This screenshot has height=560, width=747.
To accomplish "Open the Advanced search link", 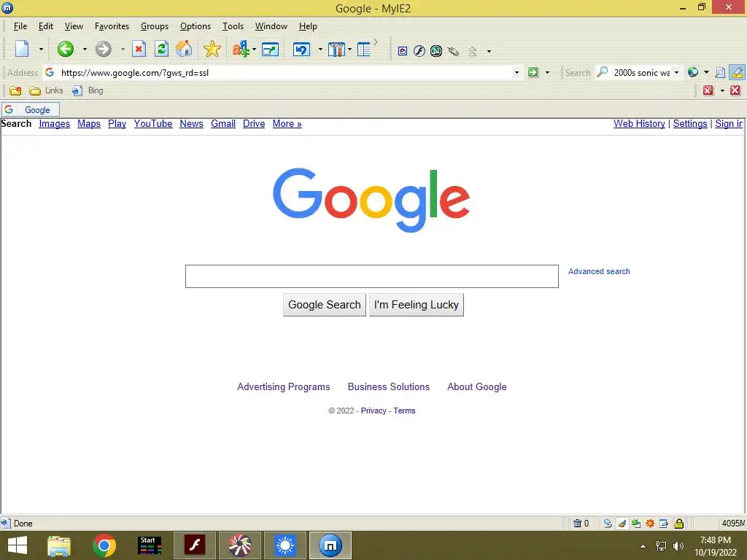I will [x=599, y=271].
